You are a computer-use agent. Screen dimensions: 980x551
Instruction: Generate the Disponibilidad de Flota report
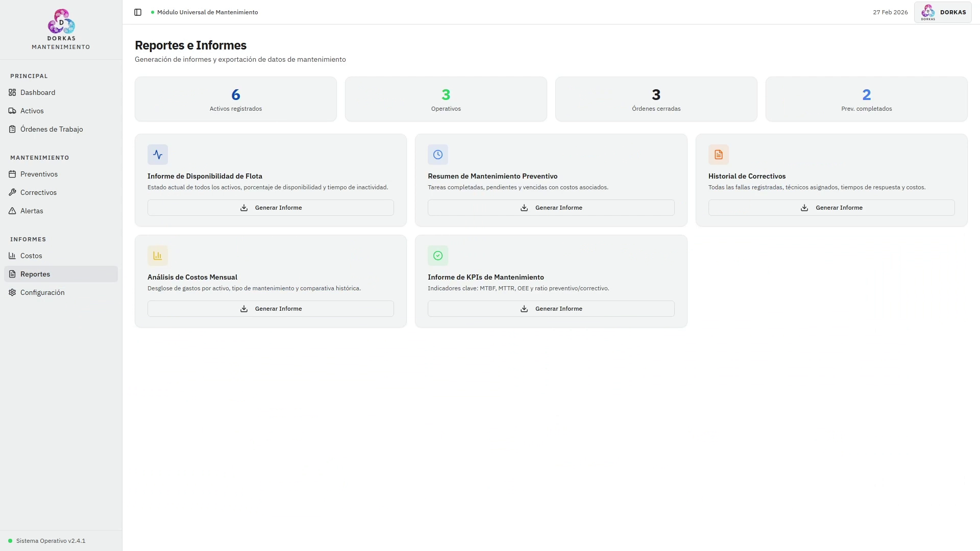coord(271,208)
